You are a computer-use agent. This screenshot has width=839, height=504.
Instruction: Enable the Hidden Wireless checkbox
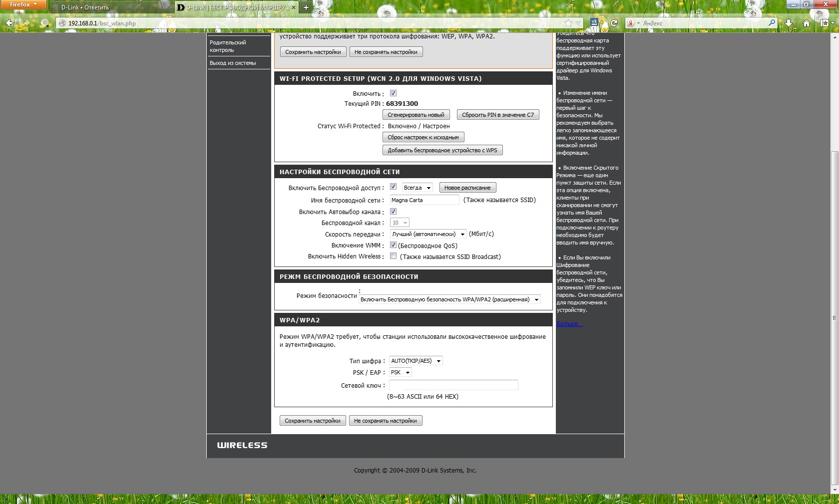[393, 256]
